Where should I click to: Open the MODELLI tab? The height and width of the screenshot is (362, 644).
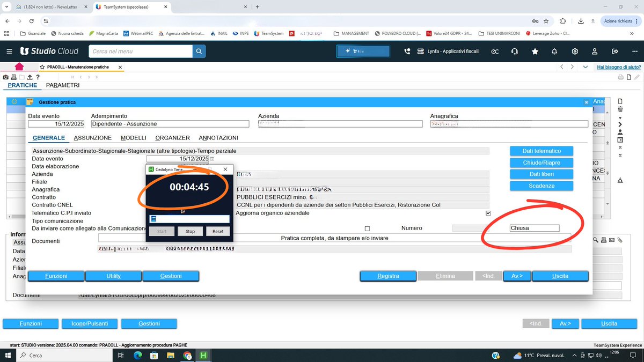(134, 138)
